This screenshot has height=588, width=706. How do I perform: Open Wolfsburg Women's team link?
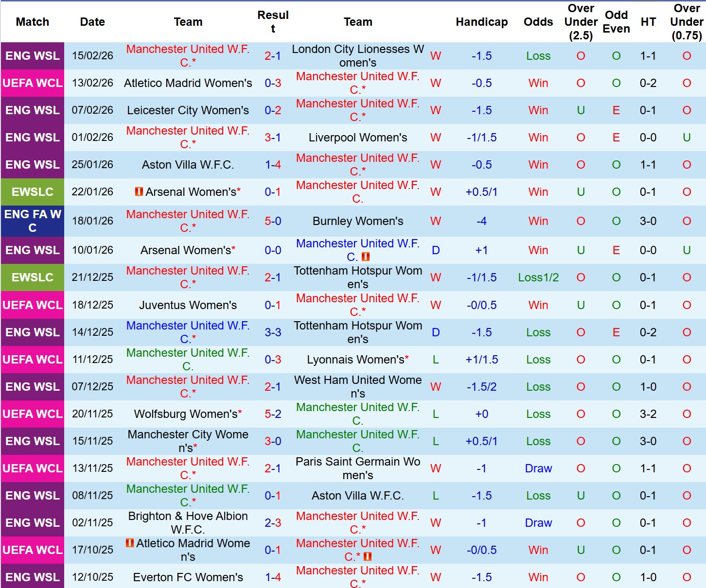pos(186,414)
